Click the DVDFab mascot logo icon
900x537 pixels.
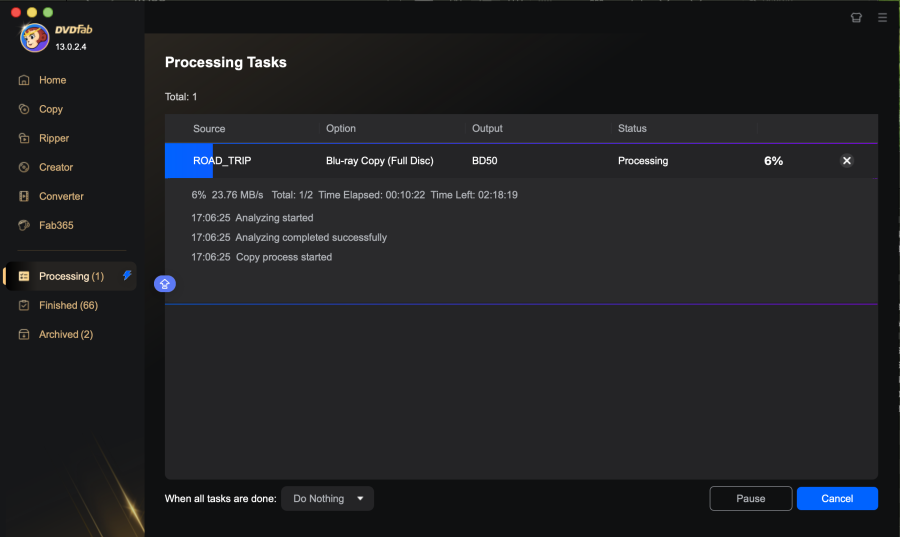tap(35, 36)
